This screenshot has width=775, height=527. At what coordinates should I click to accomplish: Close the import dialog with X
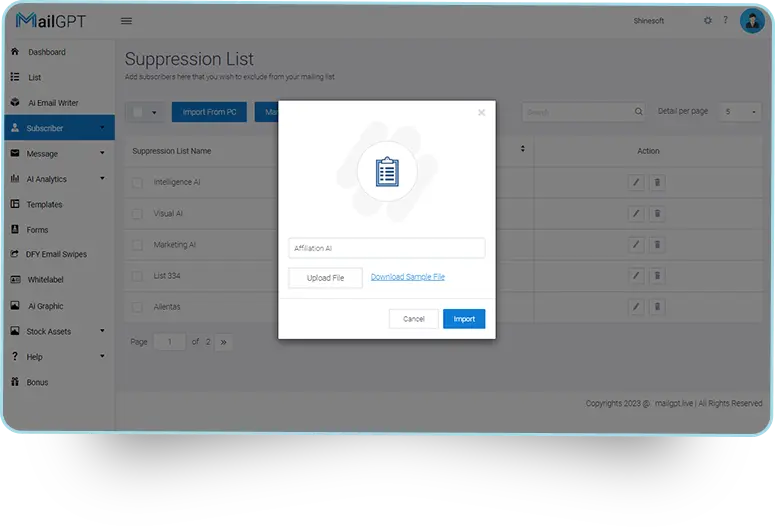pos(481,113)
